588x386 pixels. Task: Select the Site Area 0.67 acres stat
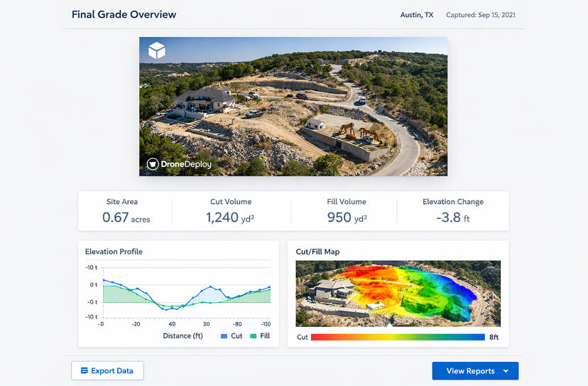coord(126,211)
